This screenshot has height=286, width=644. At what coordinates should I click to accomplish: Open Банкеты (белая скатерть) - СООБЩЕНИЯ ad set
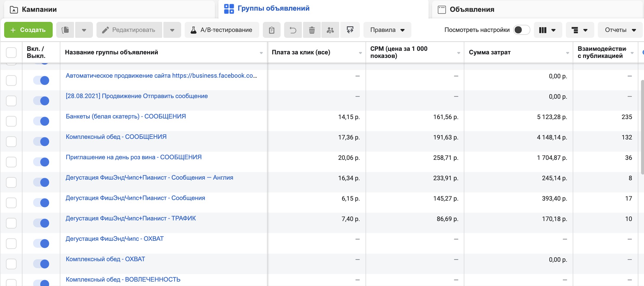(x=126, y=116)
